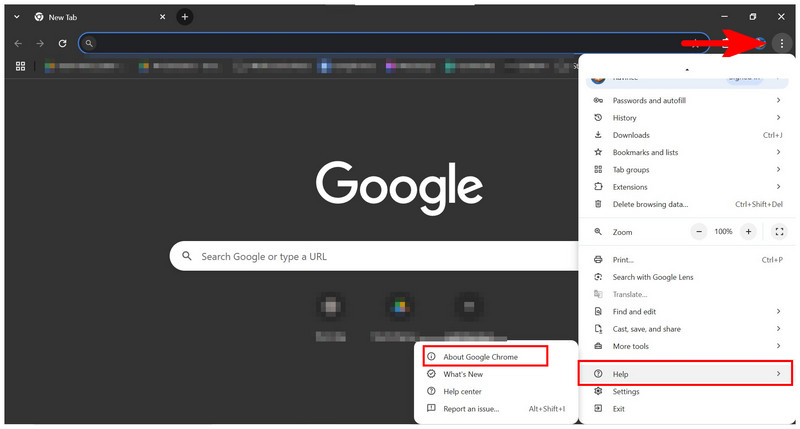Click the new tab plus button
Viewport: 800px width, 429px height.
point(185,17)
